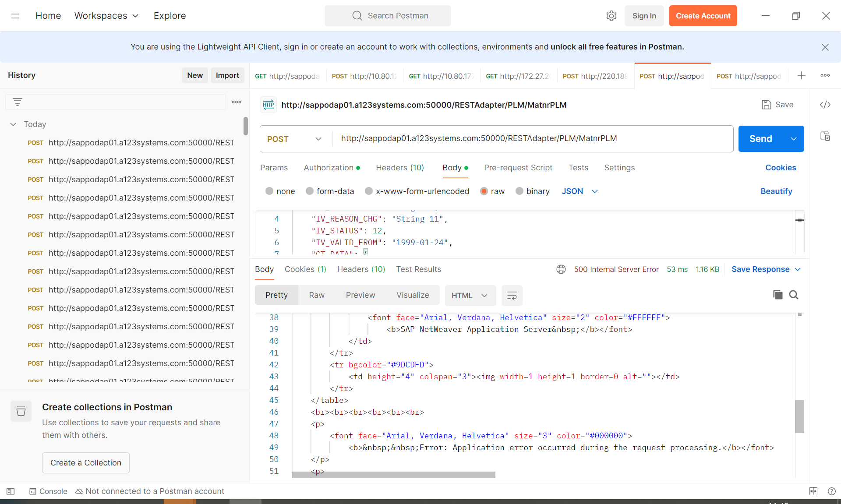The image size is (841, 504).
Task: Open the Test Results response tab
Action: [x=418, y=269]
